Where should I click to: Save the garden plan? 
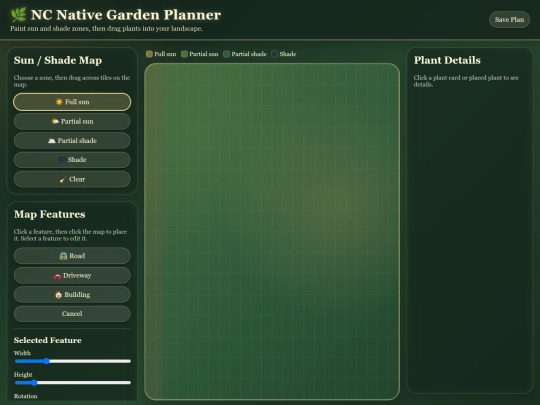[509, 20]
